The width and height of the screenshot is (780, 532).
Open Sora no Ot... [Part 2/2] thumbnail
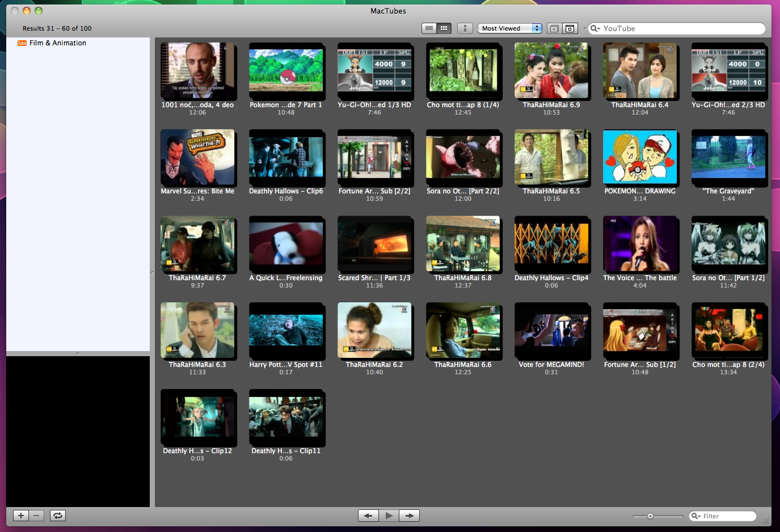pyautogui.click(x=463, y=157)
